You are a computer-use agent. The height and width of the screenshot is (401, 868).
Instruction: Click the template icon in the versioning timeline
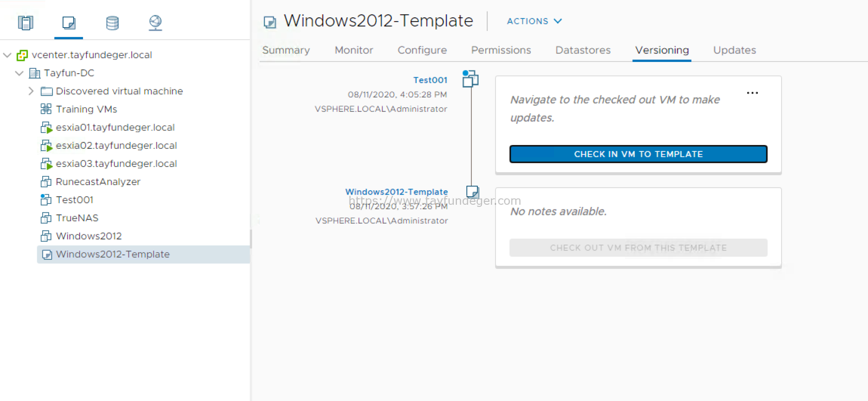[472, 192]
